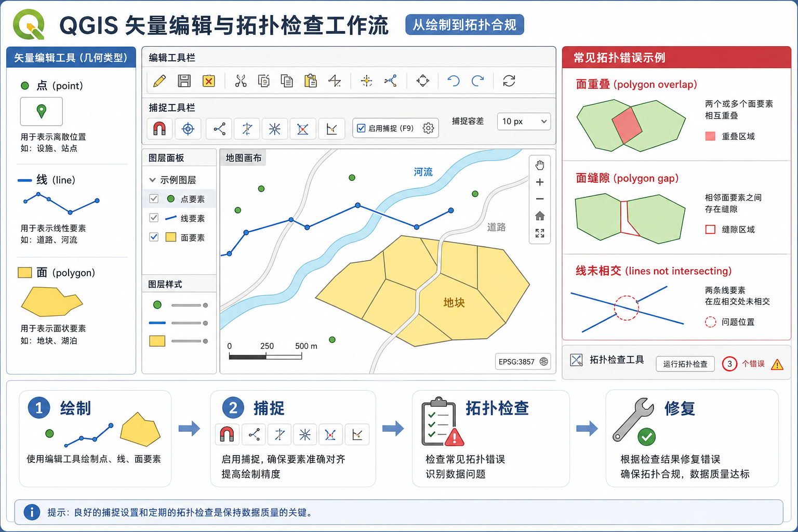The image size is (798, 532).
Task: Refresh with the circular arrows icon
Action: pos(509,81)
